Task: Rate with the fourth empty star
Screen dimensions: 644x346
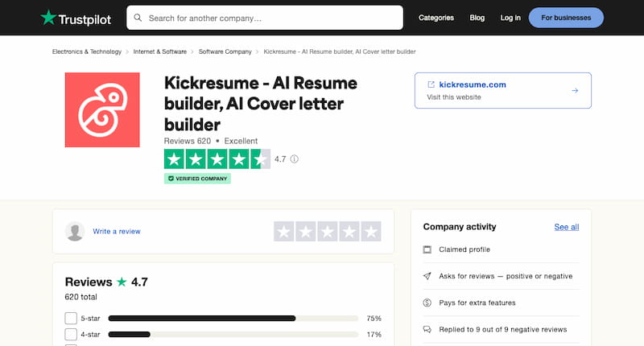Action: 349,232
